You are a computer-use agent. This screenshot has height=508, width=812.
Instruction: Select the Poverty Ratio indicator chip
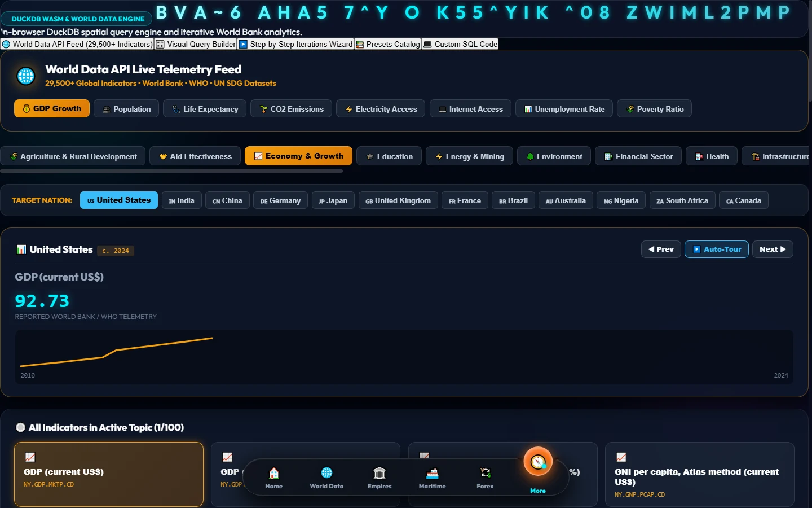[x=654, y=109]
